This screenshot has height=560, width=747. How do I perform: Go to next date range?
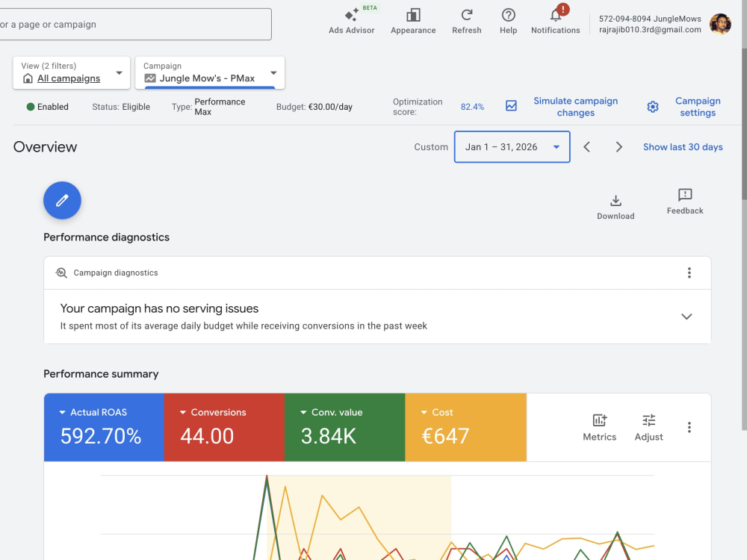[x=619, y=146]
